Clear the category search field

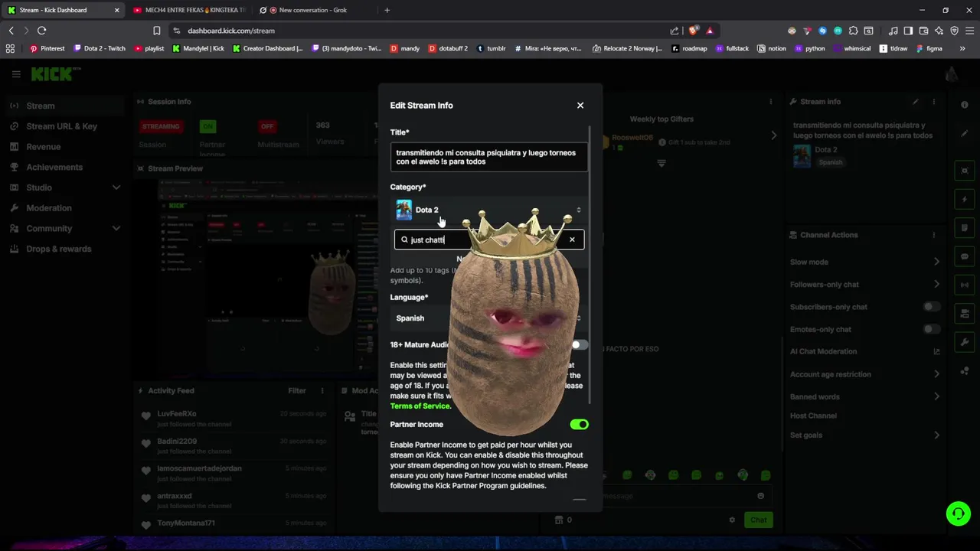572,240
